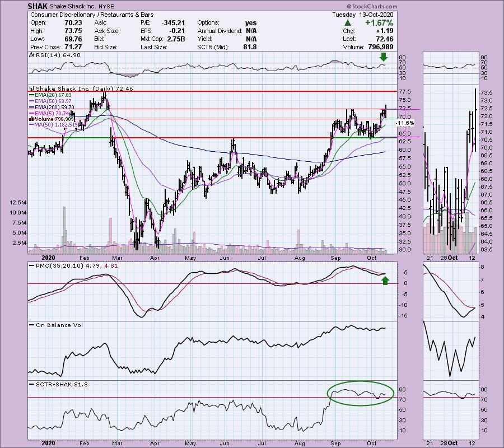Click the -15 label on the PMO axis
The width and height of the screenshot is (504, 448).
[x=404, y=316]
